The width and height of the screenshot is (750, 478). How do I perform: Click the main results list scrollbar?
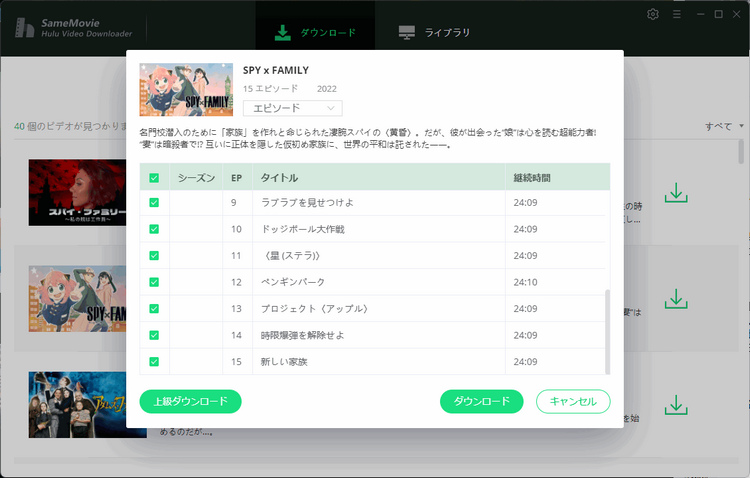741,152
